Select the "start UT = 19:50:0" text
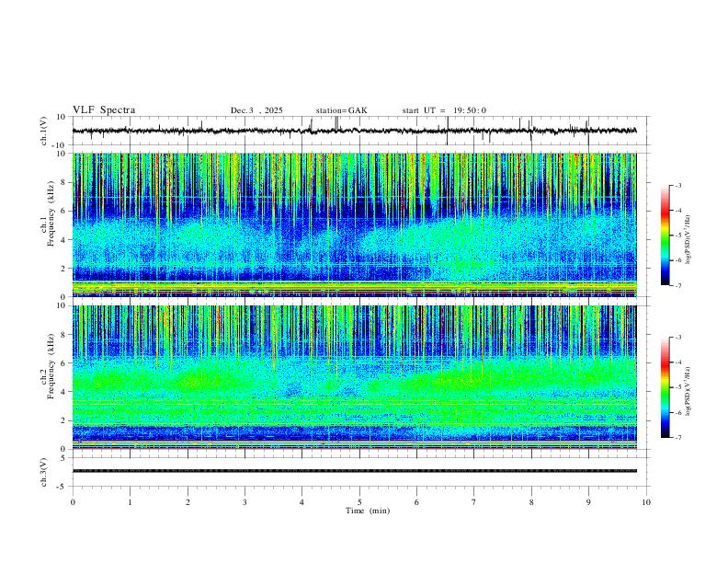The width and height of the screenshot is (728, 563). click(444, 110)
